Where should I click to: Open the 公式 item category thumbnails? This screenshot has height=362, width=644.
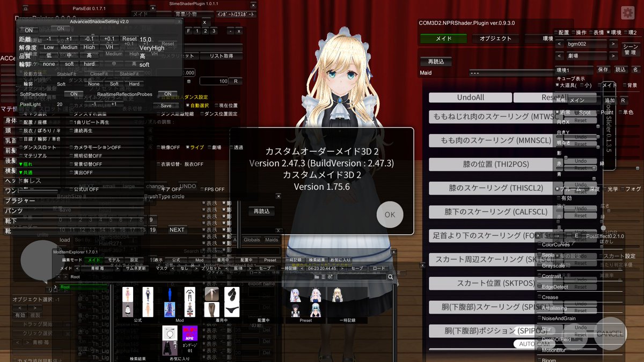coord(138,303)
